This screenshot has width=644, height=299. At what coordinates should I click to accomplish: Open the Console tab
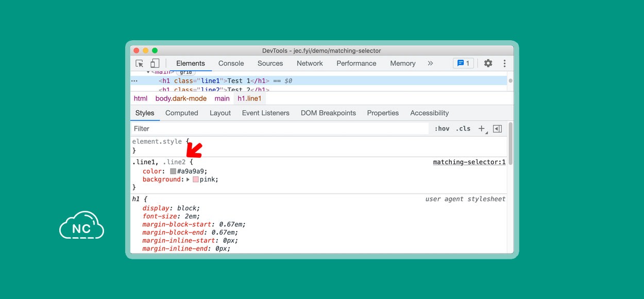click(x=231, y=63)
